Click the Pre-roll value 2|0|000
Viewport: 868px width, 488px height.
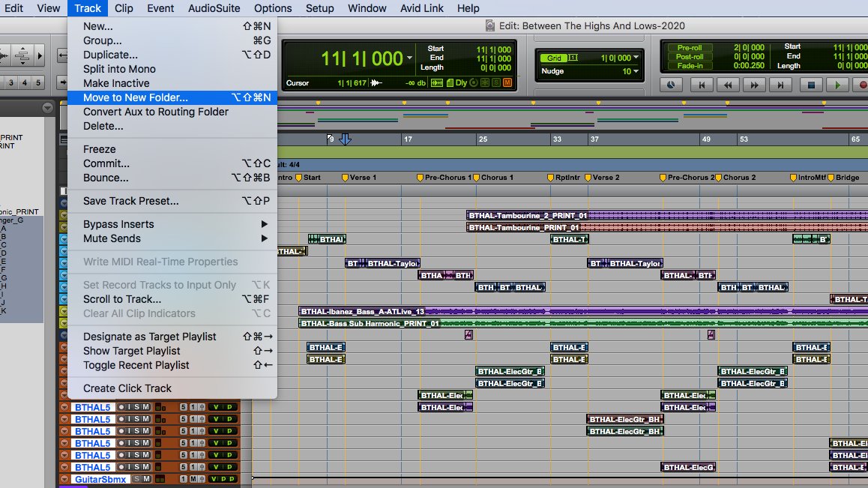click(x=749, y=48)
